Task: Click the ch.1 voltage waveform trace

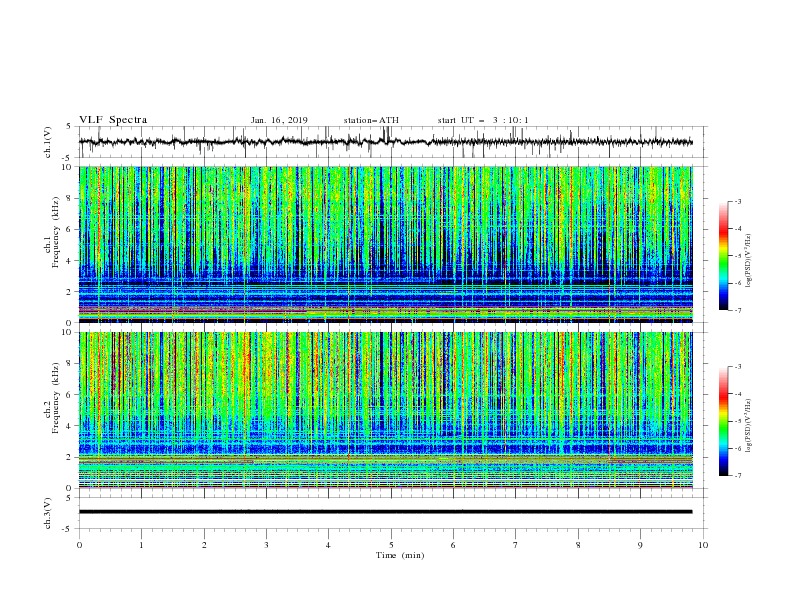Action: point(385,142)
